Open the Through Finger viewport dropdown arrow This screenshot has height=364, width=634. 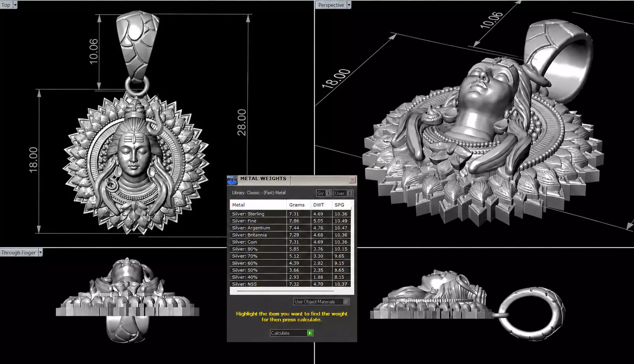tap(40, 253)
